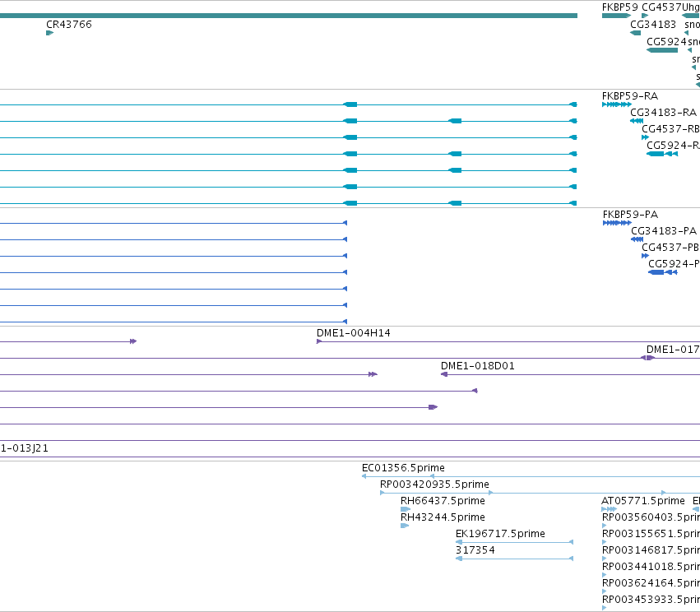
Task: Click the DME1-004H14 feature label
Action: pos(354,333)
